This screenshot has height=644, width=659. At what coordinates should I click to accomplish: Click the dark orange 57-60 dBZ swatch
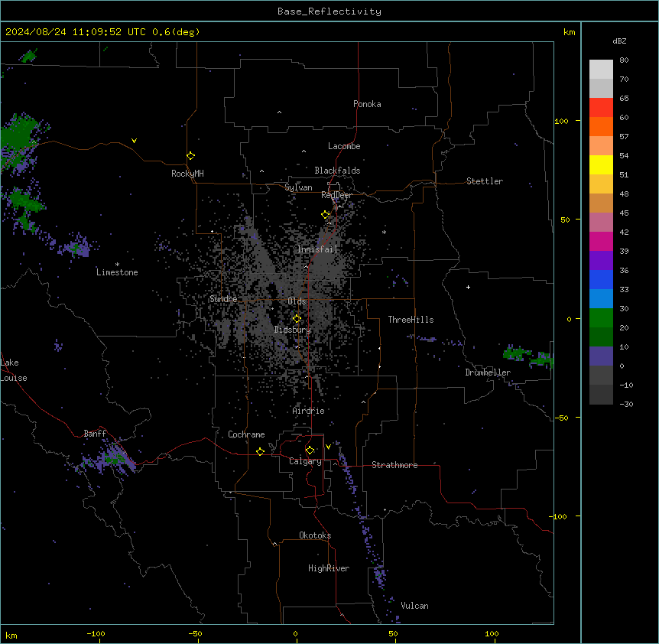[601, 126]
